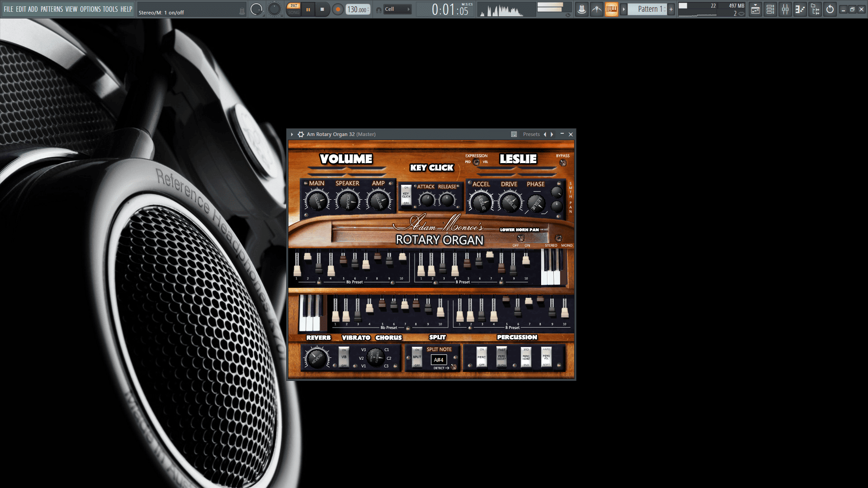Toggle the PERC DECAY fast/slow switch
The width and height of the screenshot is (868, 488).
point(502,357)
